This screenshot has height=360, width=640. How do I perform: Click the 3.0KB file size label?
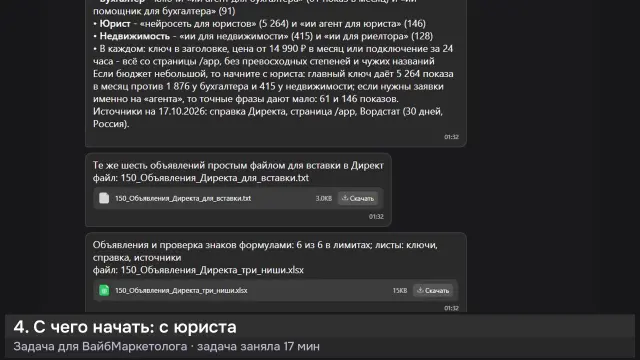coord(324,198)
